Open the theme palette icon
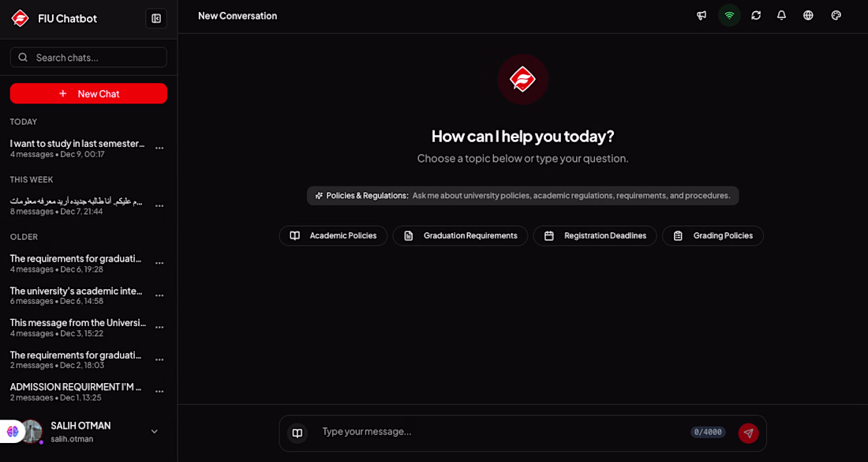The width and height of the screenshot is (868, 462). 836,16
